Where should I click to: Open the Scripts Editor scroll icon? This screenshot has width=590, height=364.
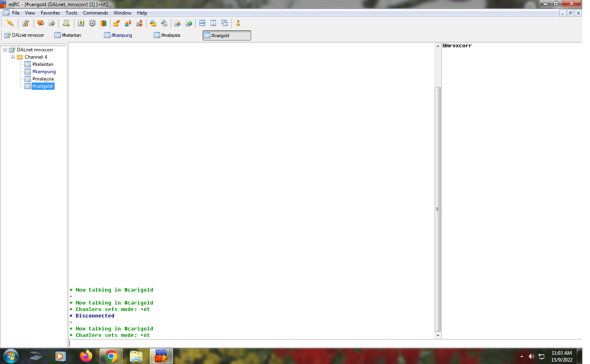[x=66, y=23]
